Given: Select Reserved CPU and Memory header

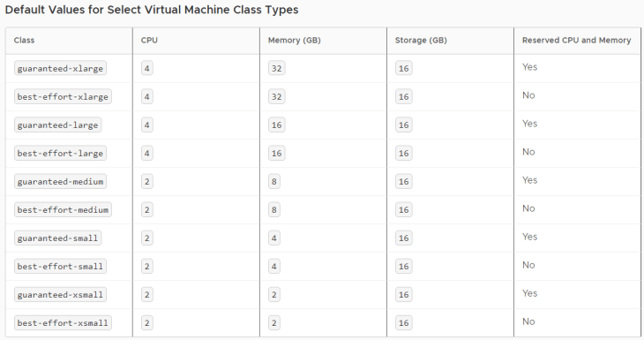Looking at the screenshot, I should pos(576,41).
